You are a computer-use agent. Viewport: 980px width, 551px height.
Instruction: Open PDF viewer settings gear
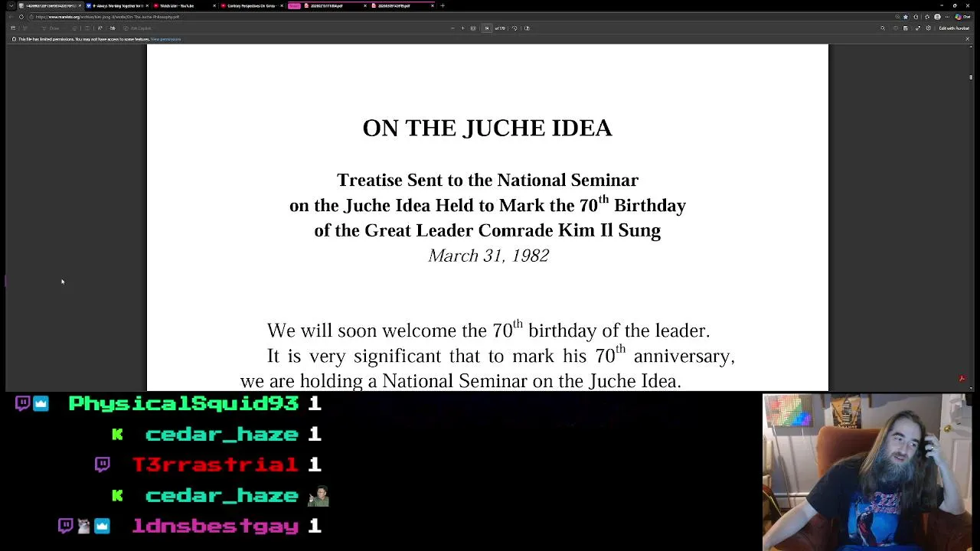coord(928,28)
